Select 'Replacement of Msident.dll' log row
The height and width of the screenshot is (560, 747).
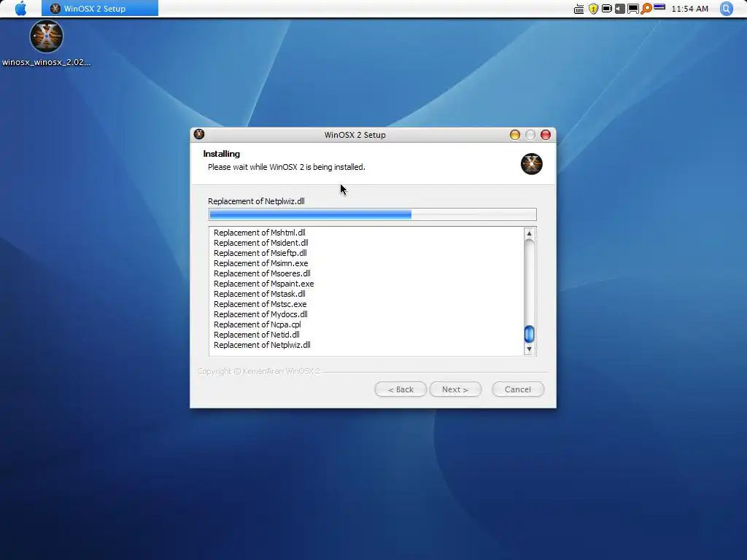[260, 243]
